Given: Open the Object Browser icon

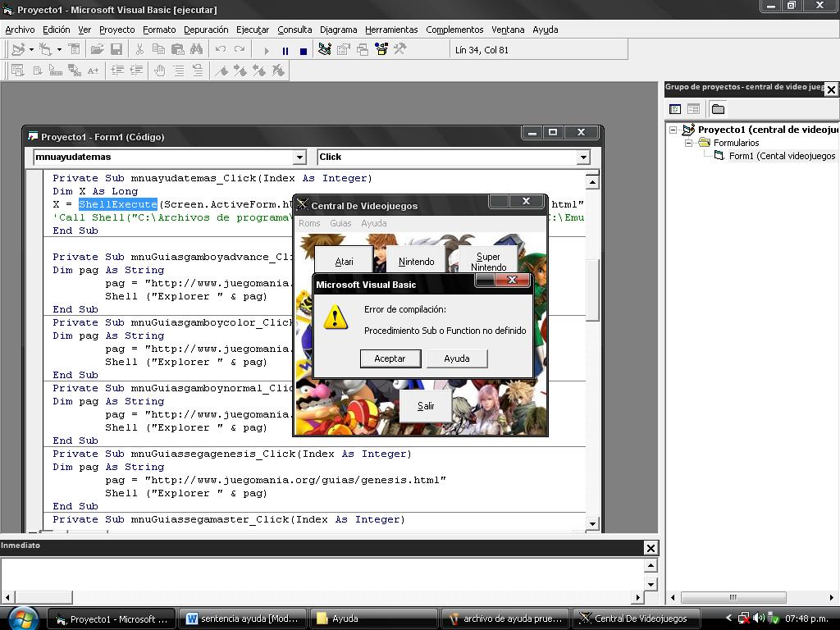Looking at the screenshot, I should [x=381, y=50].
